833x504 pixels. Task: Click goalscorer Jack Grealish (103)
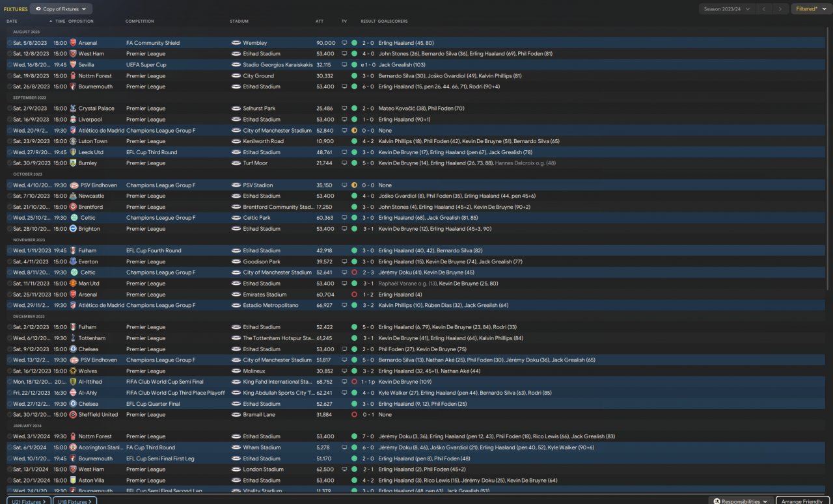pyautogui.click(x=402, y=65)
